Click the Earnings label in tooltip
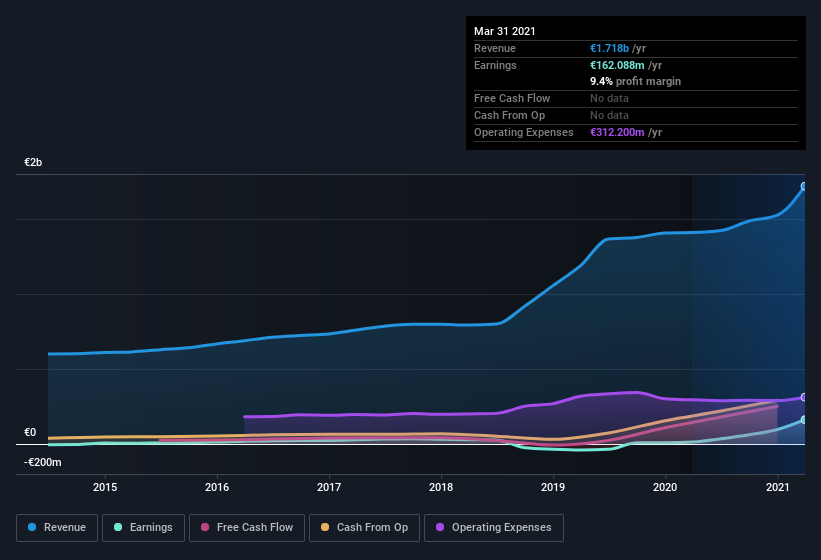This screenshot has height=560, width=821. 495,65
